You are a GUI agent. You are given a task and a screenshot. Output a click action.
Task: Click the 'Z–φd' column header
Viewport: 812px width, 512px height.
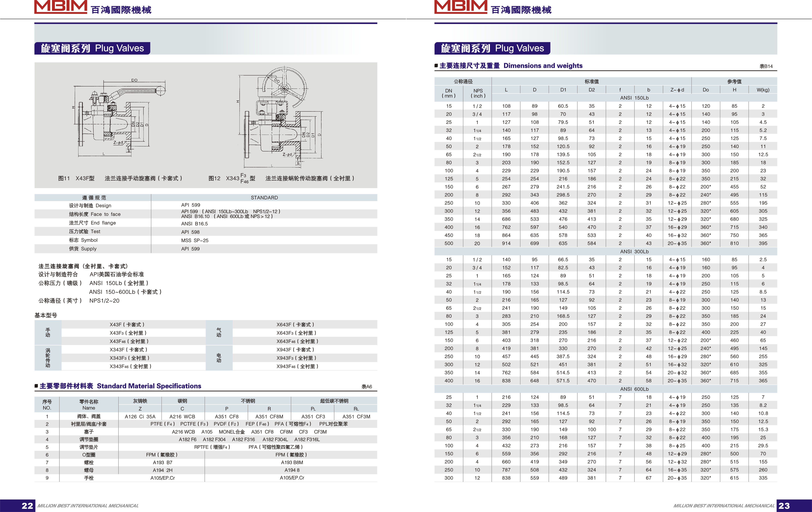coord(677,90)
